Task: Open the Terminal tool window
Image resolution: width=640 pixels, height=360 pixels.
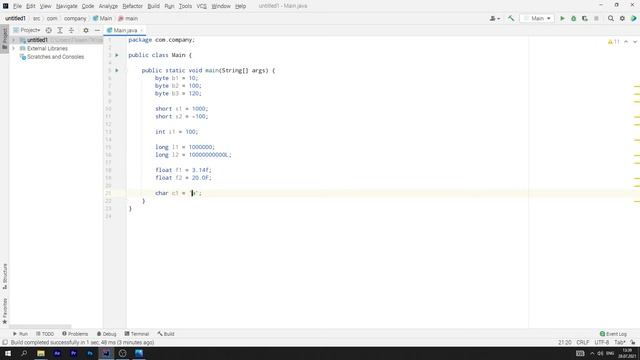Action: click(x=137, y=334)
